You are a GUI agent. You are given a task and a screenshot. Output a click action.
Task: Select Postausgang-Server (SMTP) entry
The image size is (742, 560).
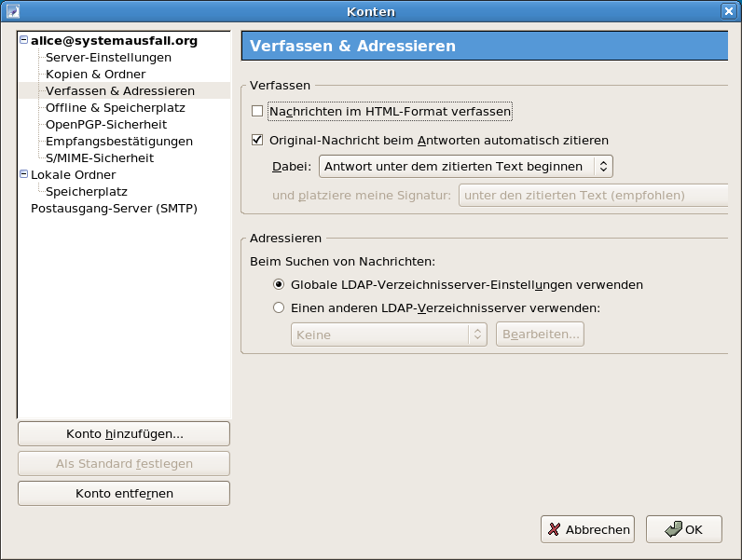(114, 209)
